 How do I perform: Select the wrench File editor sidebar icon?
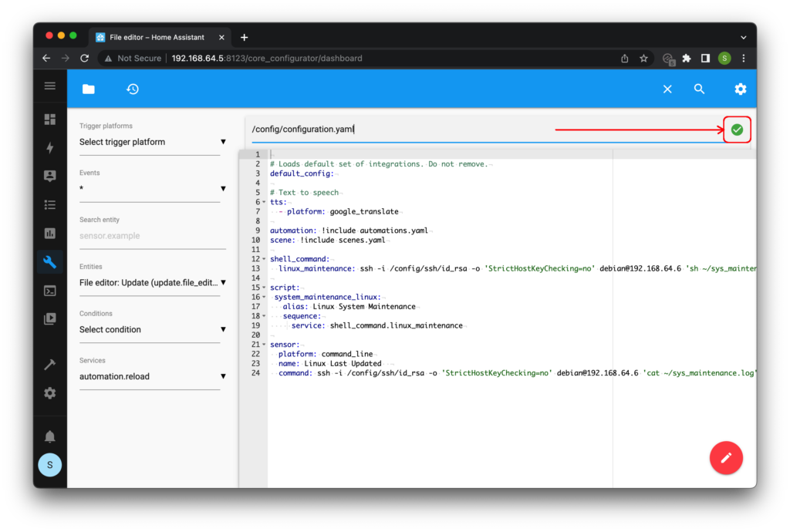[x=50, y=261]
